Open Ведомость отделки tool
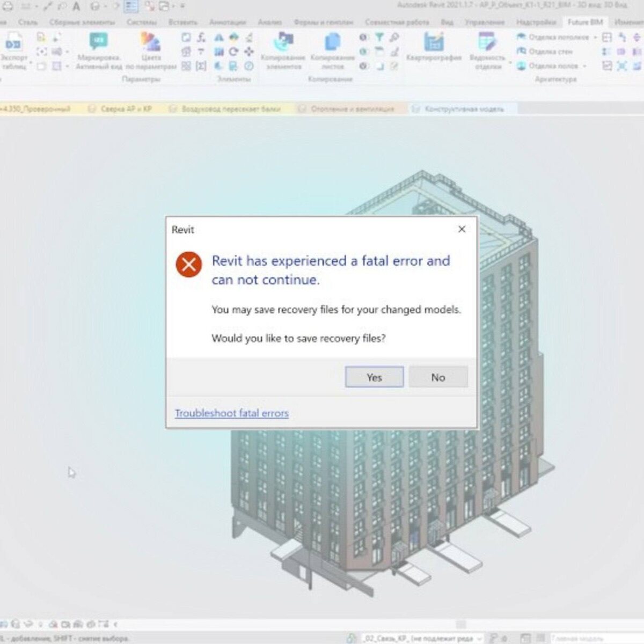Viewport: 644px width, 644px height. click(x=487, y=51)
